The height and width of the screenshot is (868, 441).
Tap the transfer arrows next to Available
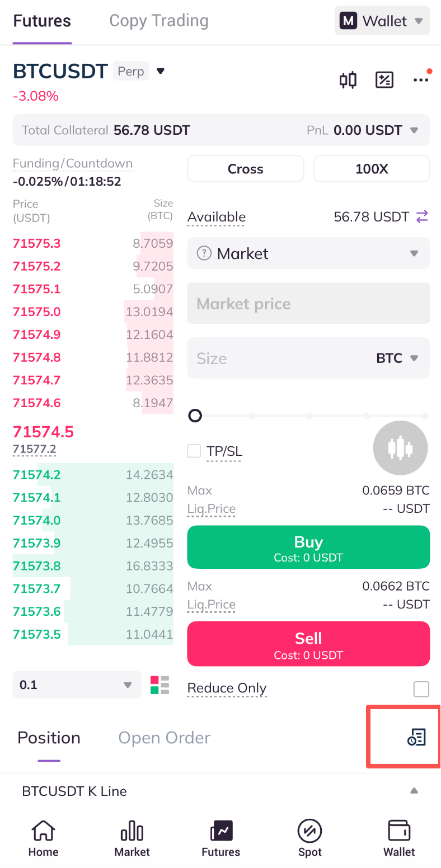(422, 217)
